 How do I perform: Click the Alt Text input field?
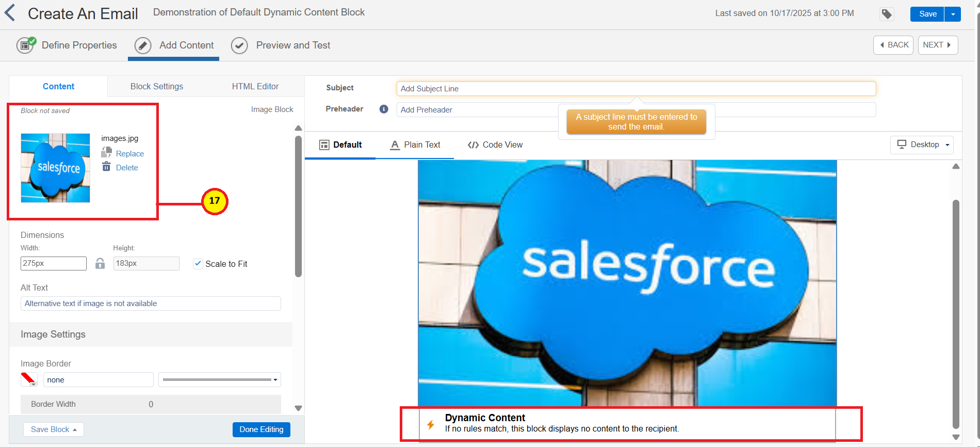coord(151,304)
